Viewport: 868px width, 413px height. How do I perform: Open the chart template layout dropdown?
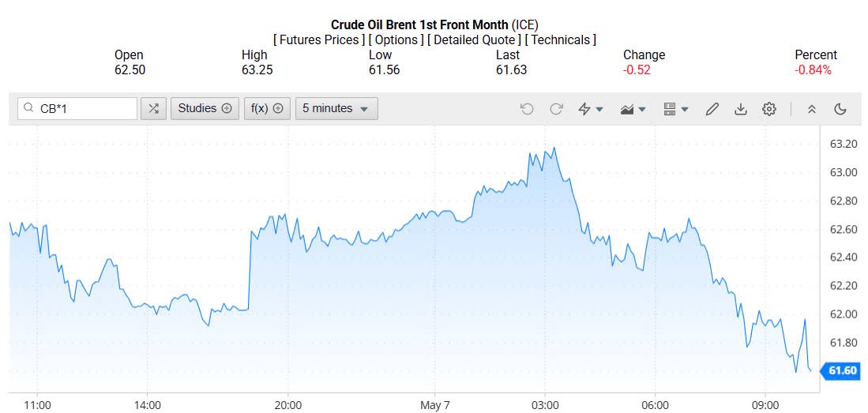(x=676, y=109)
